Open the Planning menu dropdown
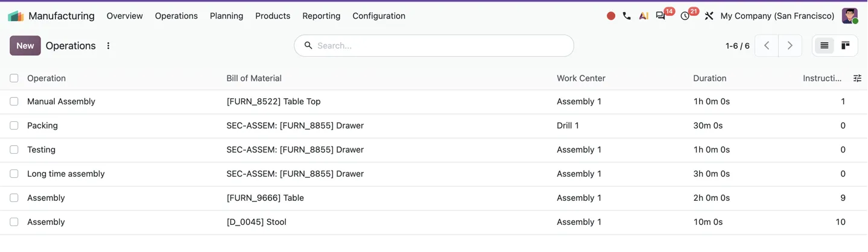 (x=226, y=16)
